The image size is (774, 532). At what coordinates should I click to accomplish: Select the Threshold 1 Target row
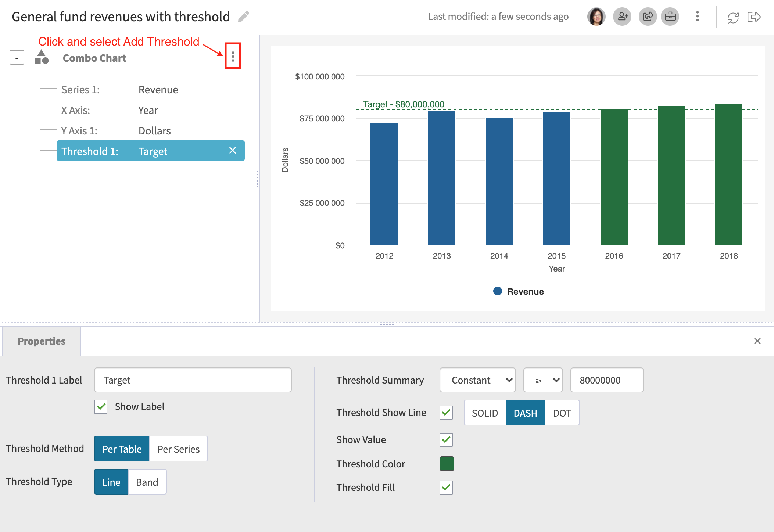pos(151,151)
